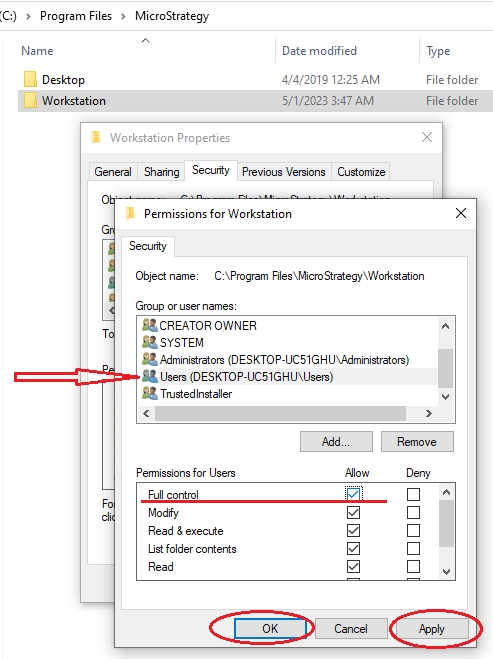Open the Sharing tab
Image resolution: width=493 pixels, height=659 pixels.
point(161,172)
